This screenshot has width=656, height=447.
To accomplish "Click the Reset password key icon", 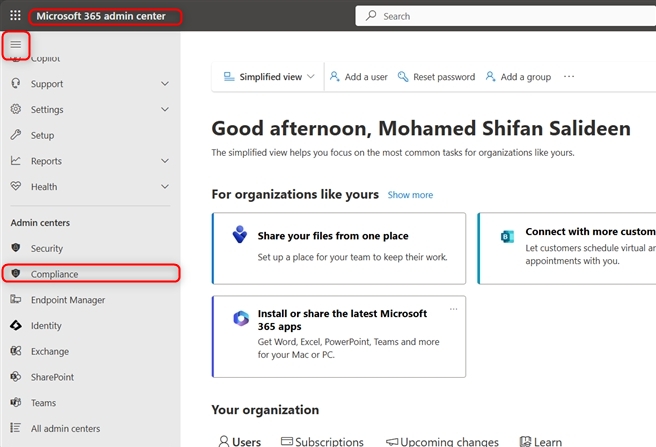I will click(403, 77).
